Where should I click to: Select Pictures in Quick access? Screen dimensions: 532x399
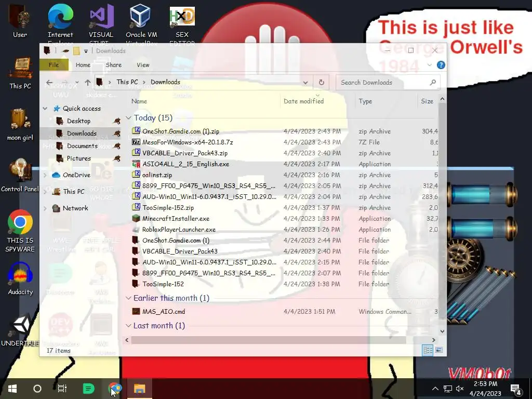click(79, 158)
